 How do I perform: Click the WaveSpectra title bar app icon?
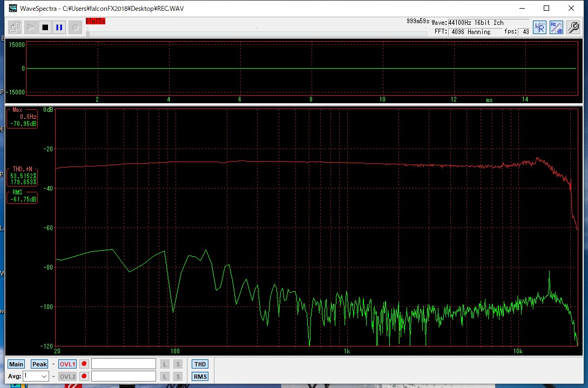(x=12, y=8)
